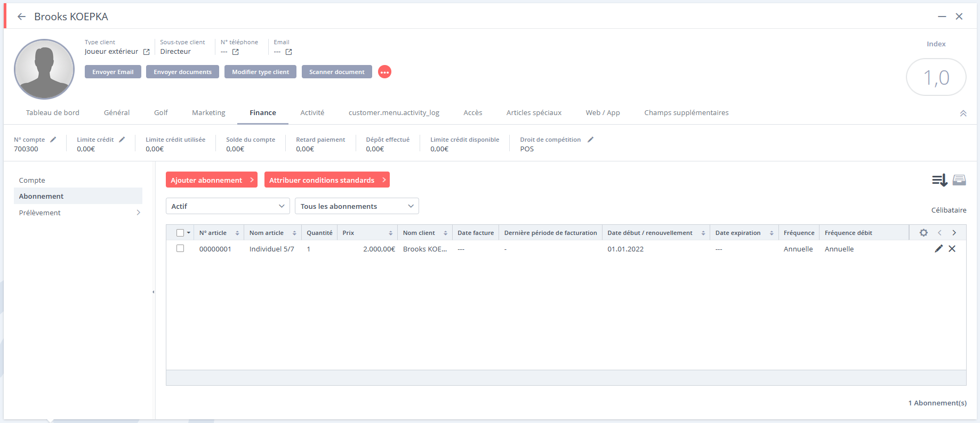Switch to Tableau de bord tab
Image resolution: width=980 pixels, height=423 pixels.
pyautogui.click(x=53, y=112)
